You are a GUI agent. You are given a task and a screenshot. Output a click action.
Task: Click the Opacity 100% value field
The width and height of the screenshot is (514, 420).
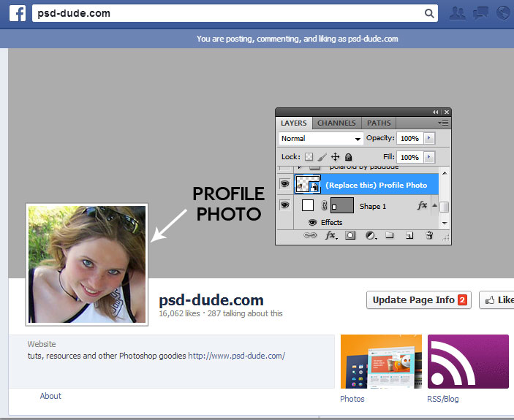pos(409,138)
